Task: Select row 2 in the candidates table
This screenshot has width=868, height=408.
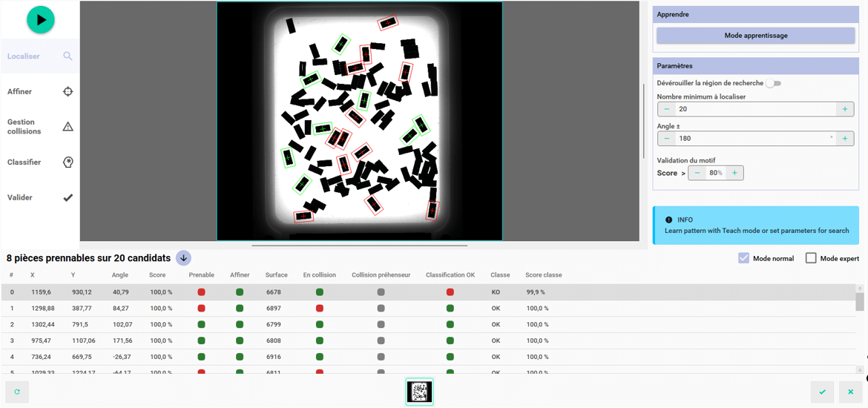Action: coord(297,325)
